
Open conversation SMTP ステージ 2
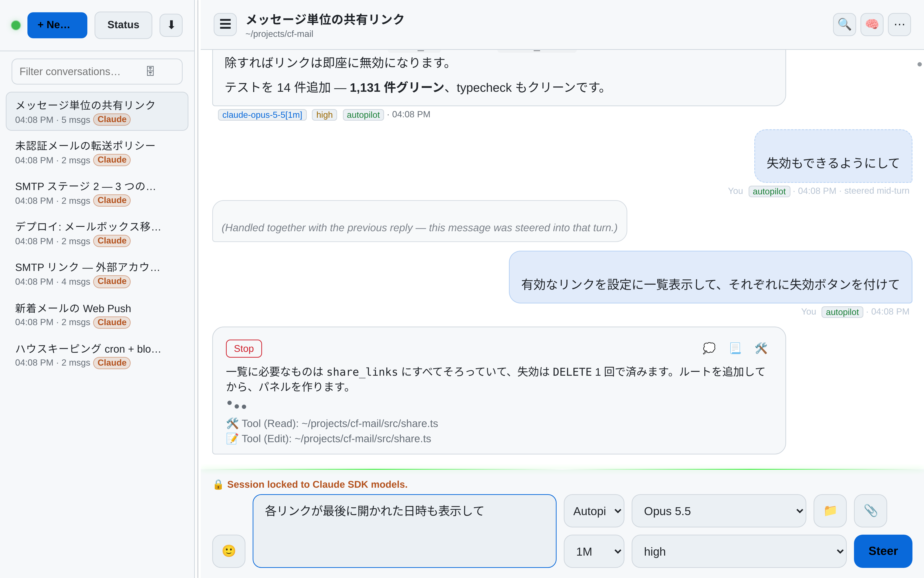97,193
